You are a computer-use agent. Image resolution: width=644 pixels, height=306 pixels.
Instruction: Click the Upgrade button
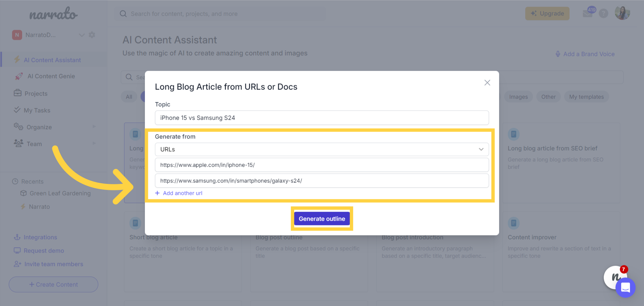[547, 13]
